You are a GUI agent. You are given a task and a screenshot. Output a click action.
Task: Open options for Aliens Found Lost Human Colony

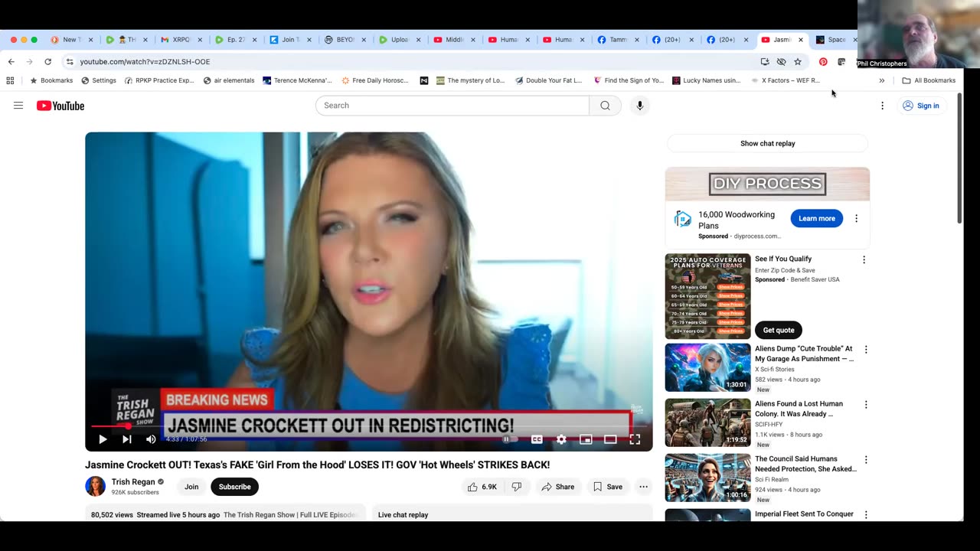click(866, 405)
